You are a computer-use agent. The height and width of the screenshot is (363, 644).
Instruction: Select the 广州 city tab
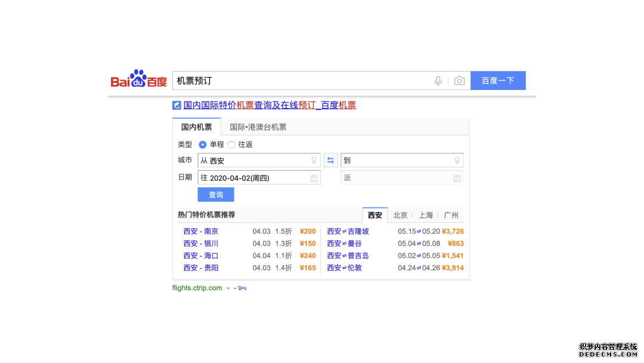[451, 215]
